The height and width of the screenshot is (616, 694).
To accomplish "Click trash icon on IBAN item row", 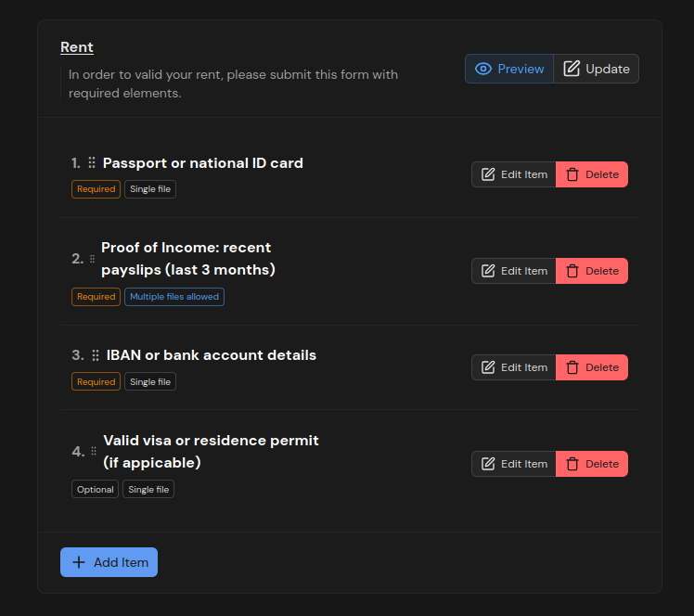I will [x=572, y=367].
